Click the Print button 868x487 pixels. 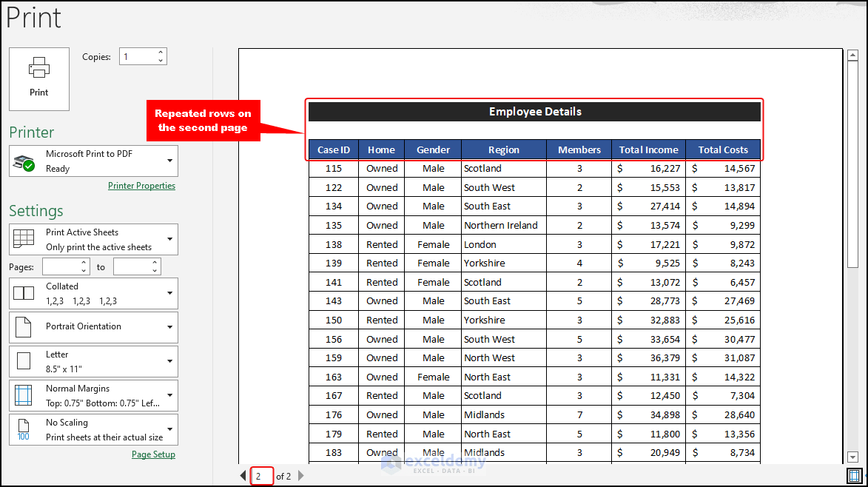pyautogui.click(x=38, y=79)
